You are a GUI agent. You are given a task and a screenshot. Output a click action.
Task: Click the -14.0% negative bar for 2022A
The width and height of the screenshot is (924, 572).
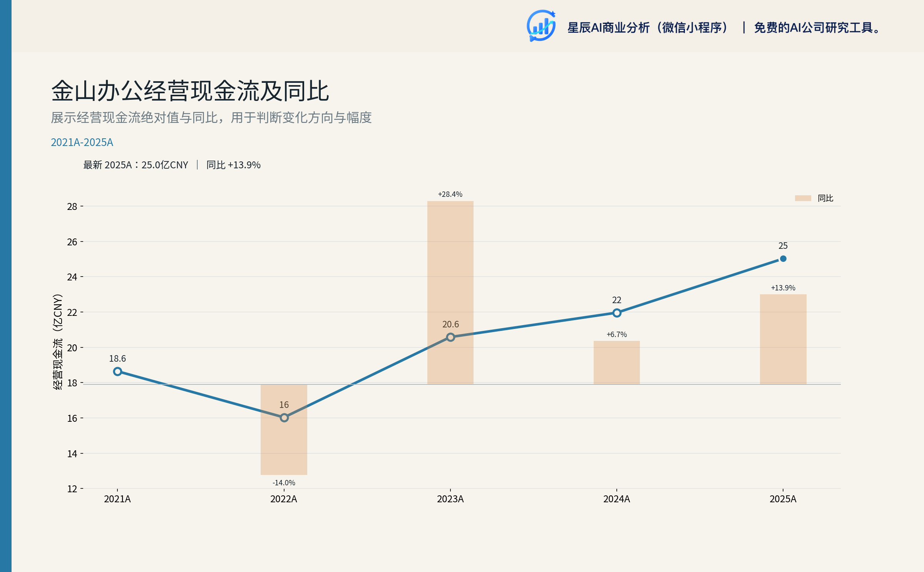[x=284, y=429]
